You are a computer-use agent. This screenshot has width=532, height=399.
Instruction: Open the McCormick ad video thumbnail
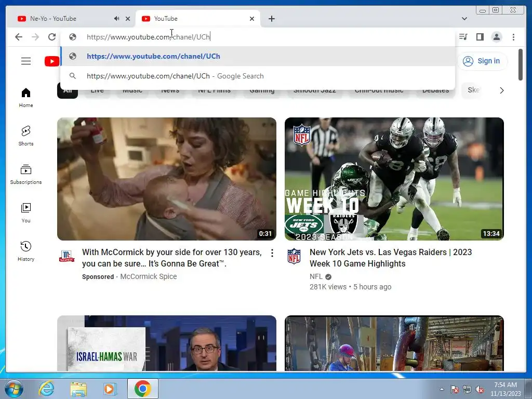click(x=167, y=179)
